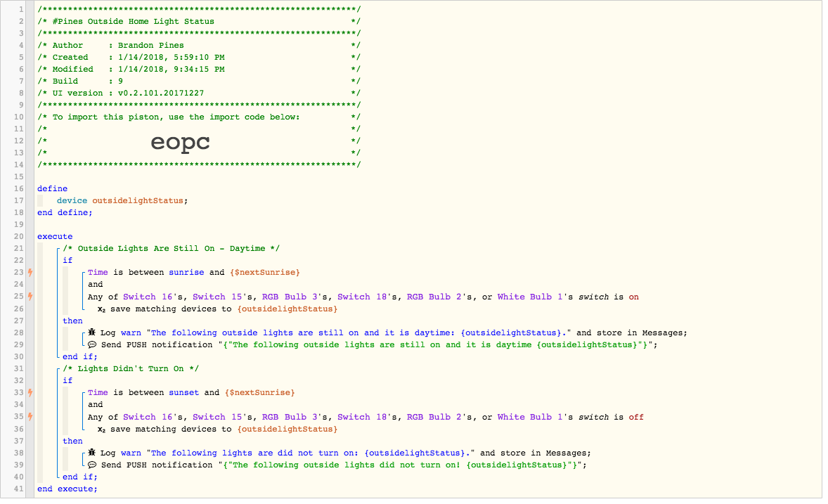Click the 'if' keyword on line 22
This screenshot has height=504, width=828.
point(67,261)
